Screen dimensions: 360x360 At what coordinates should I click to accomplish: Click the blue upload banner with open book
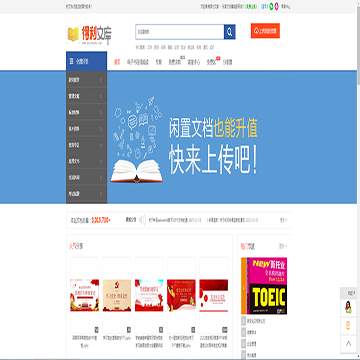pos(232,137)
